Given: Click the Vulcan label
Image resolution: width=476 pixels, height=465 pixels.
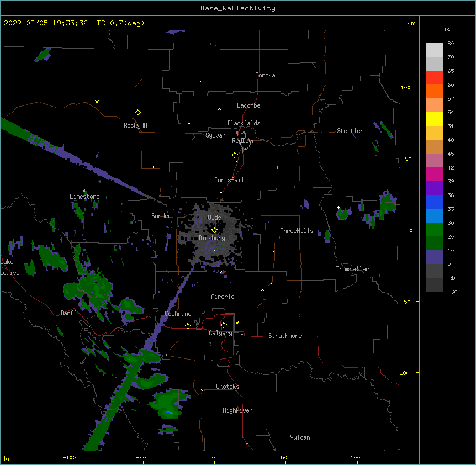Looking at the screenshot, I should click(300, 437).
